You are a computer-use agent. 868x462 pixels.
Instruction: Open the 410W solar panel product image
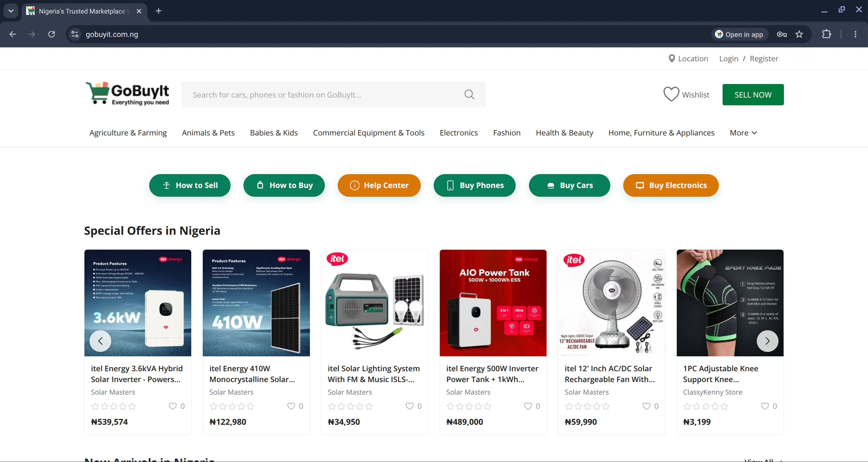tap(256, 303)
